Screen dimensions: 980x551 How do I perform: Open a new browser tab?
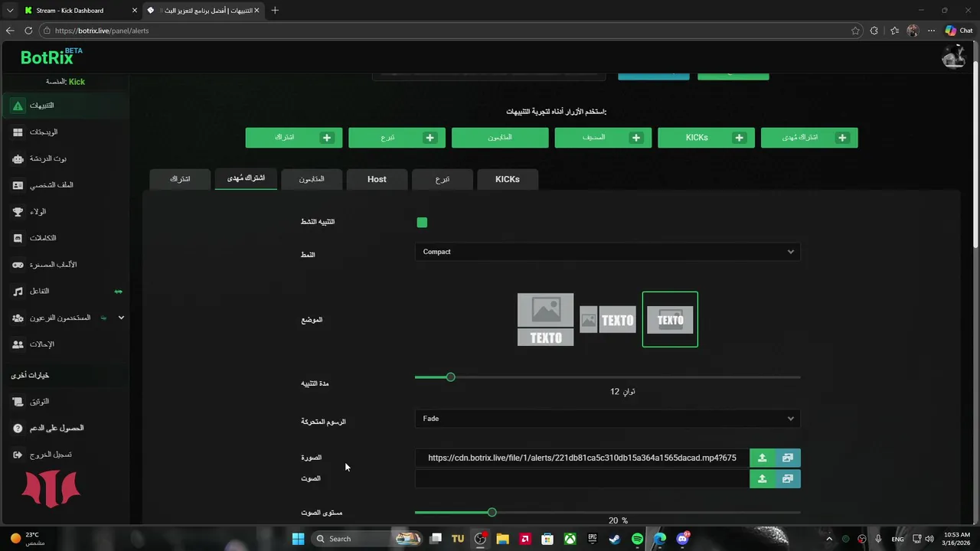point(275,11)
